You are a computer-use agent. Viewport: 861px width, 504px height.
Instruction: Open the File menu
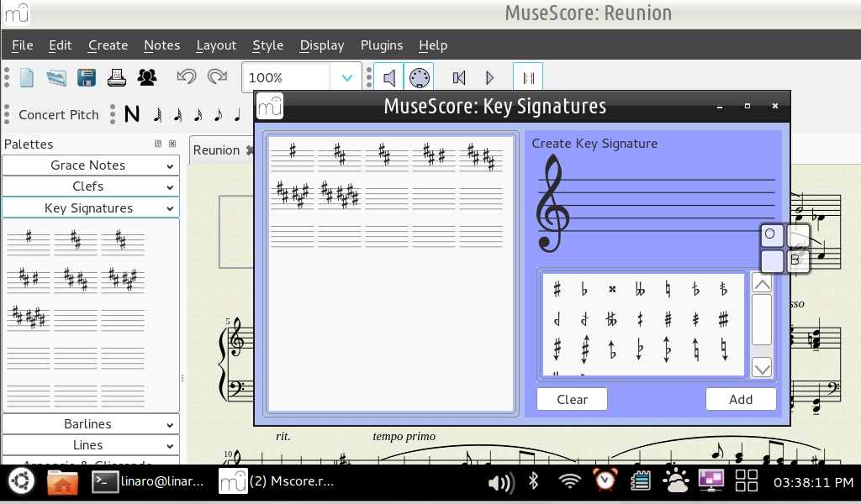point(23,45)
